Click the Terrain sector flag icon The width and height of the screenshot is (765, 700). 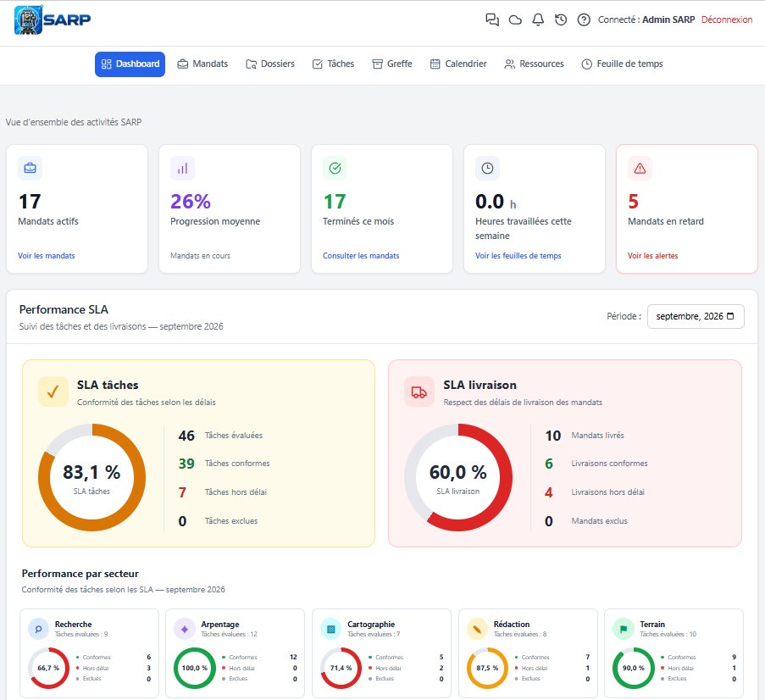(x=623, y=629)
